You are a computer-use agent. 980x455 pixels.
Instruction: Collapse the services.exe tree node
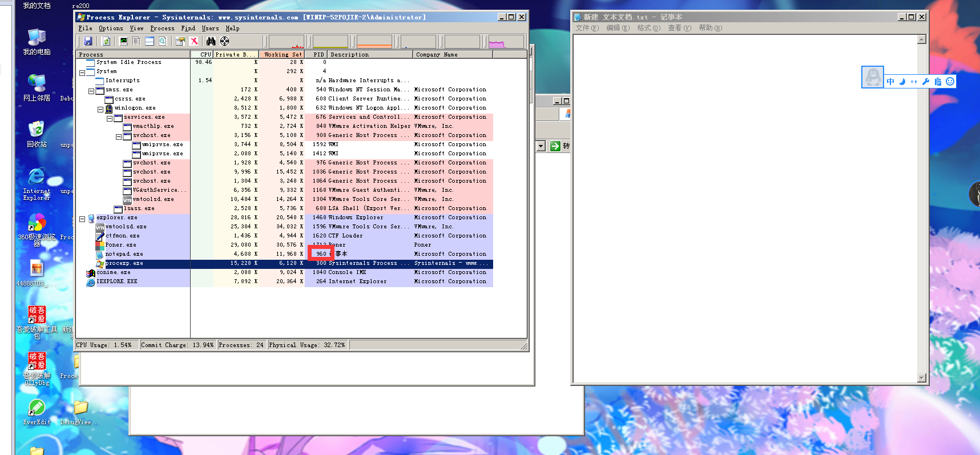click(110, 119)
